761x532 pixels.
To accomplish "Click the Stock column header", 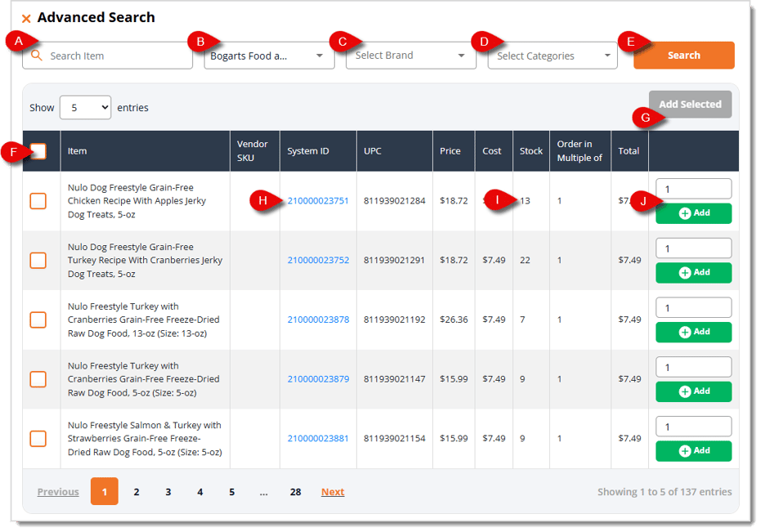I will tap(531, 151).
